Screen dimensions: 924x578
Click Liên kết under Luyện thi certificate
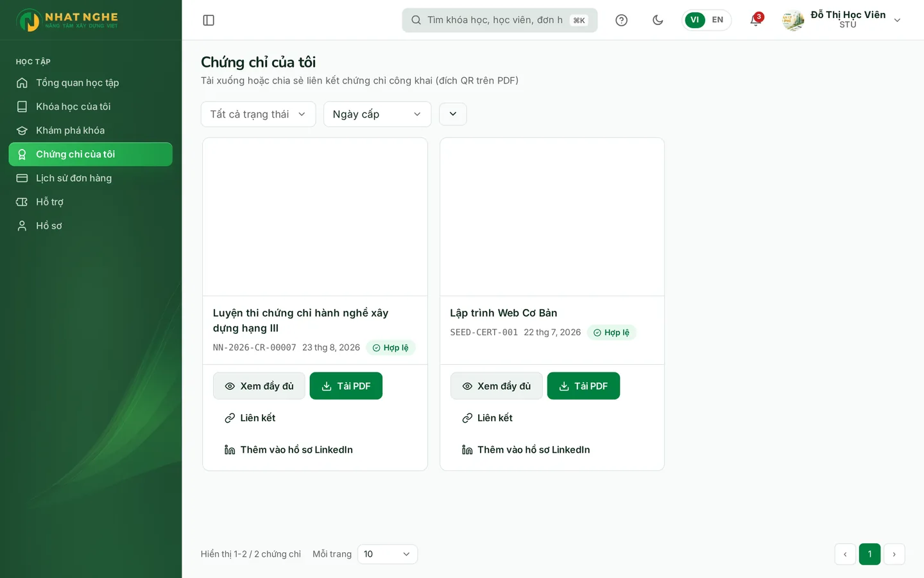point(250,418)
